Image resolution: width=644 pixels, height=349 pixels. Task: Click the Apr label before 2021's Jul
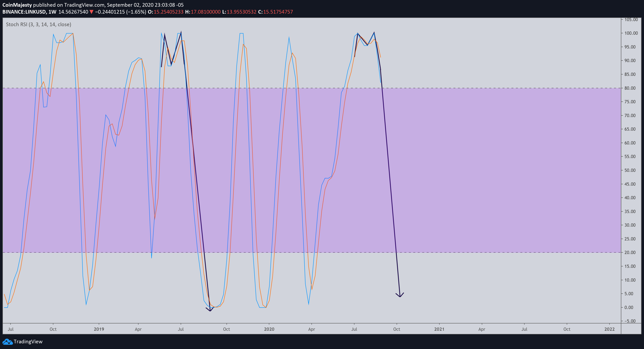point(482,329)
